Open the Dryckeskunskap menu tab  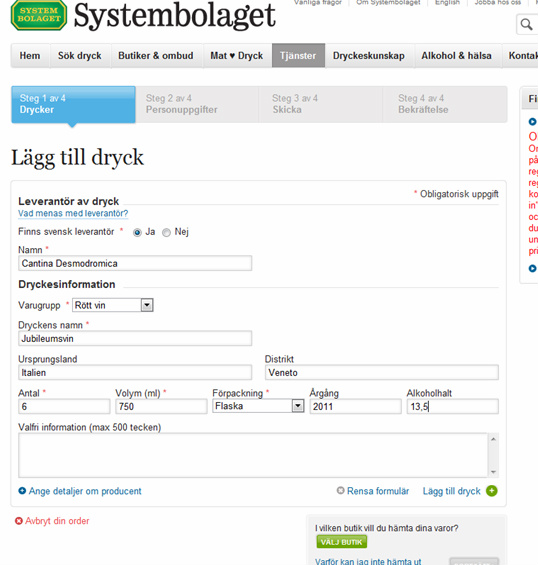click(369, 55)
